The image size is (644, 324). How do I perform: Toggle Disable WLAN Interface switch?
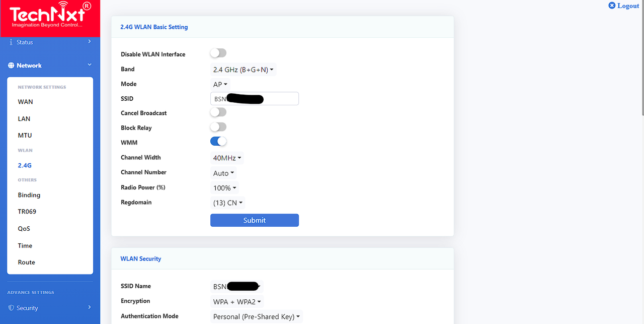click(218, 53)
